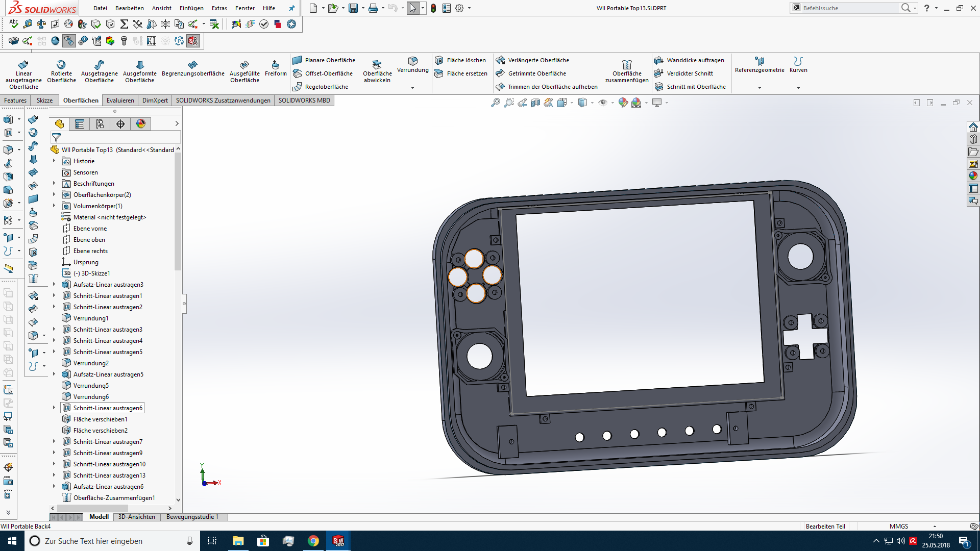980x551 pixels.
Task: Open SOLIDWORKS Resources home task pane
Action: pos(973,127)
